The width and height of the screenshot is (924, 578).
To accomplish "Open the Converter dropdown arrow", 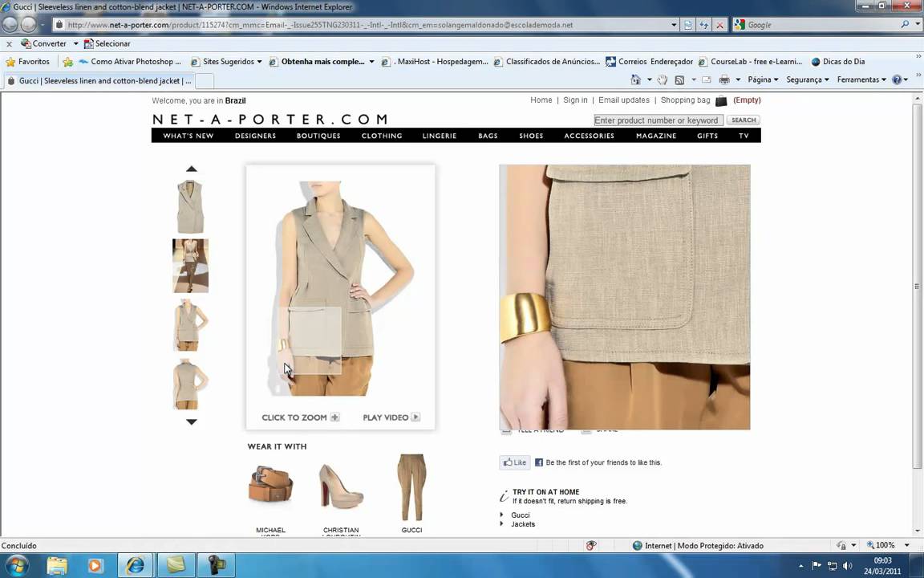I will [x=75, y=43].
